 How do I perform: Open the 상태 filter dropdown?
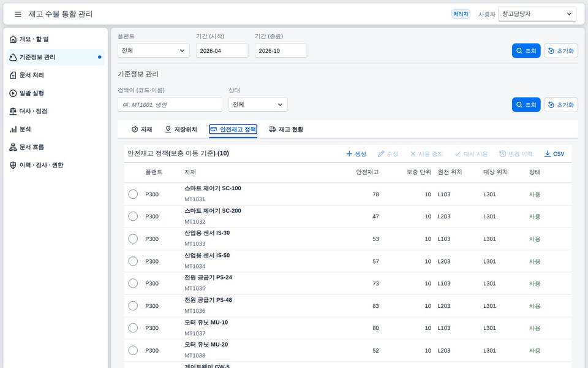pyautogui.click(x=258, y=105)
